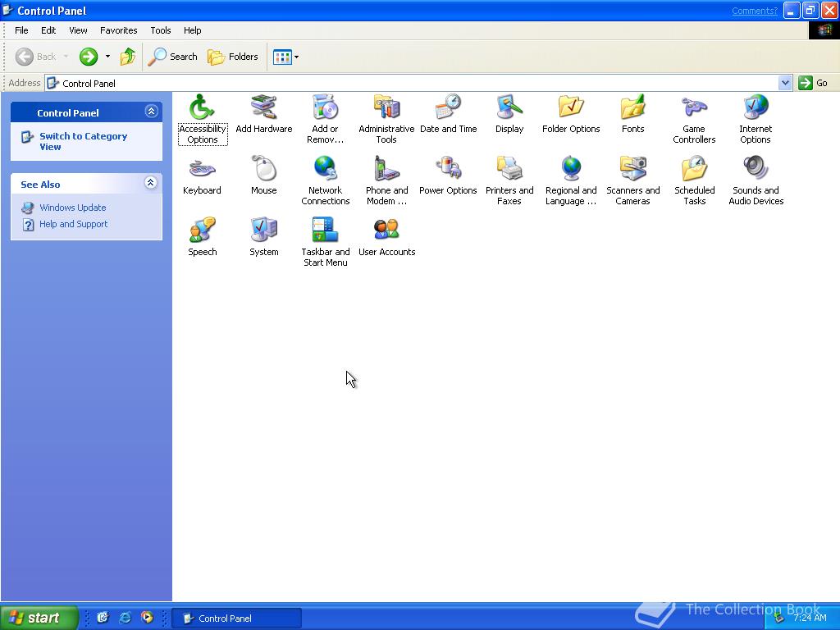Open the Edit menu

tap(48, 30)
